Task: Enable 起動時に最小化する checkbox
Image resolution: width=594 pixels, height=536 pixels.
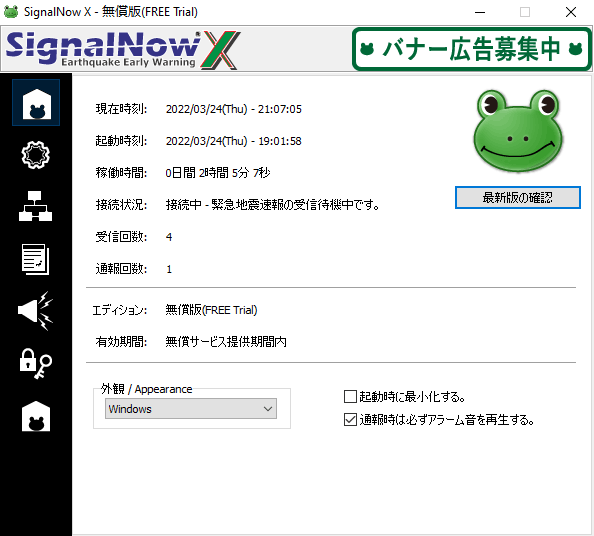Action: 350,397
